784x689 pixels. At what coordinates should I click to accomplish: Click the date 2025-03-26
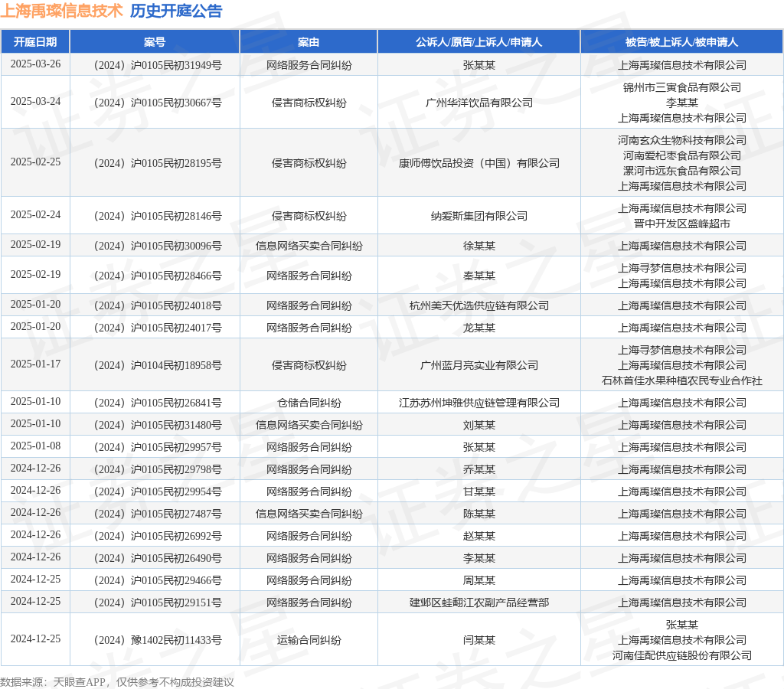coord(35,64)
